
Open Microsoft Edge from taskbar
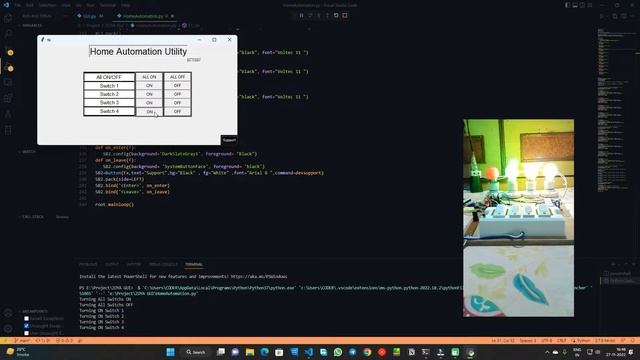[264, 352]
